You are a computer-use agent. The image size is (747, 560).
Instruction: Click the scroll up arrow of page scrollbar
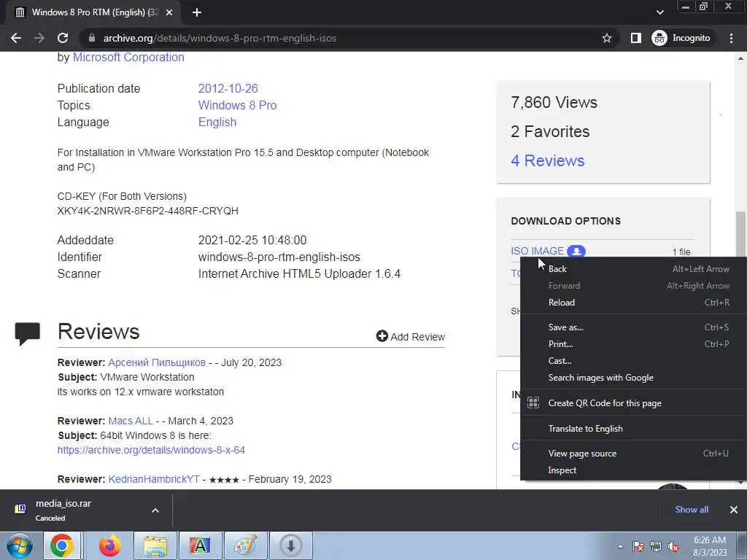pyautogui.click(x=740, y=58)
